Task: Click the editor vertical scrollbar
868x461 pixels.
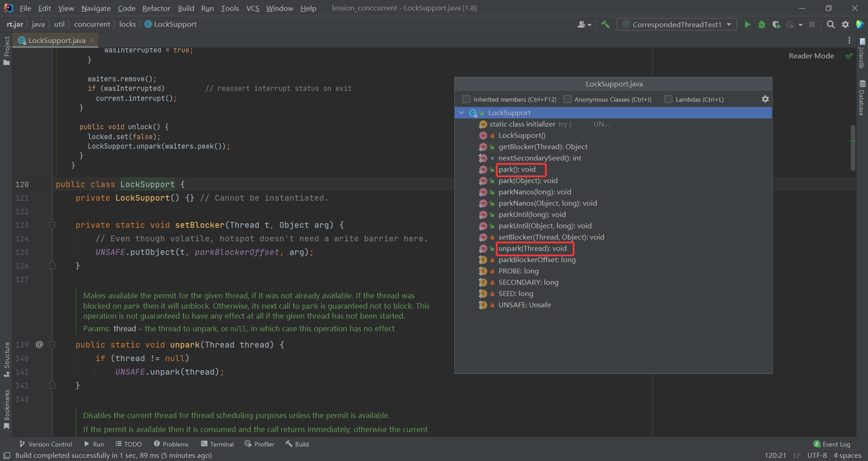Action: pyautogui.click(x=853, y=148)
